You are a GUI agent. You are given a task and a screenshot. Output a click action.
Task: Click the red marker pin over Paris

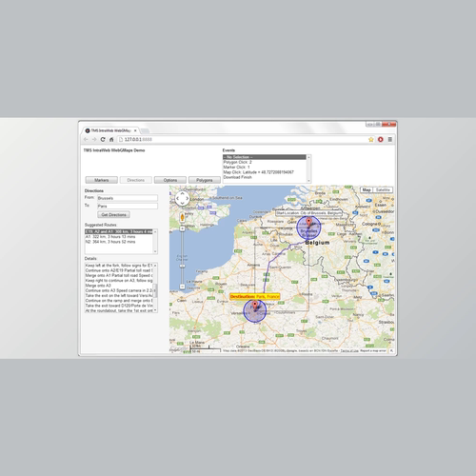coord(255,306)
